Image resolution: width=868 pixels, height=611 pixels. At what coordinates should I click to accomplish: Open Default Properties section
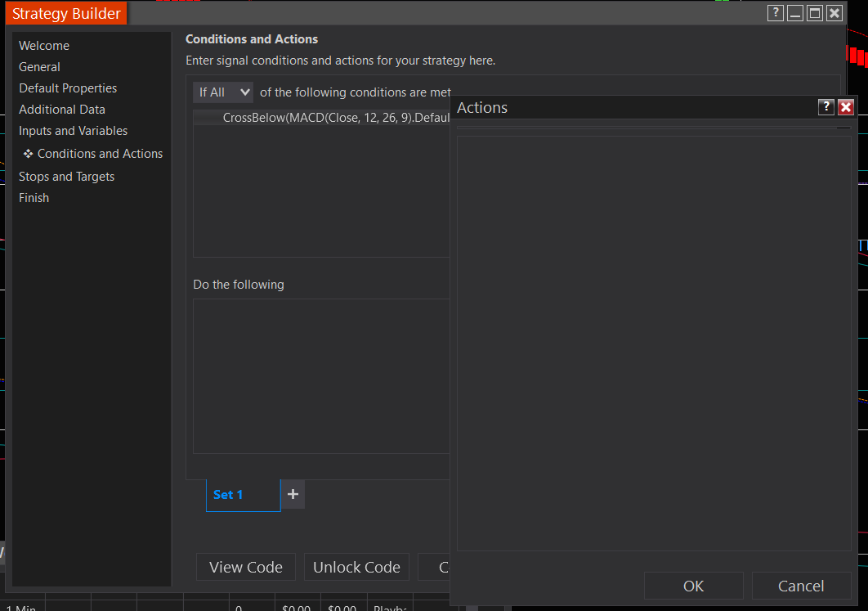coord(68,88)
